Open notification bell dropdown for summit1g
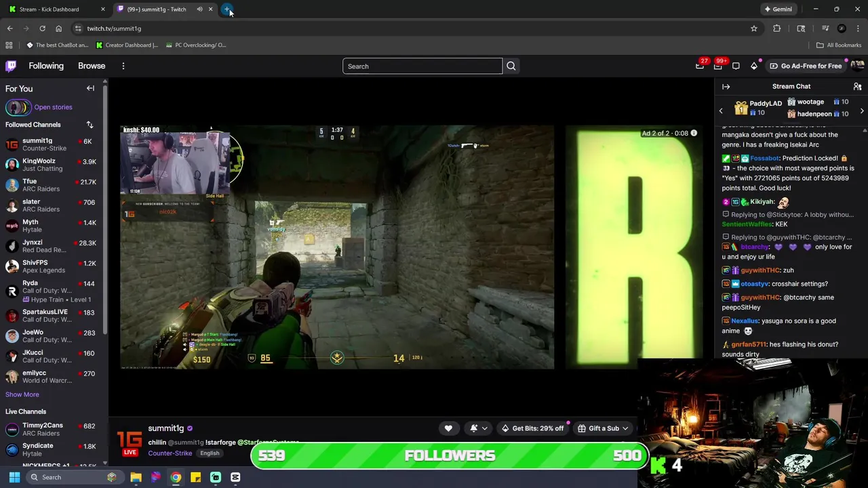This screenshot has height=488, width=868. 477,428
